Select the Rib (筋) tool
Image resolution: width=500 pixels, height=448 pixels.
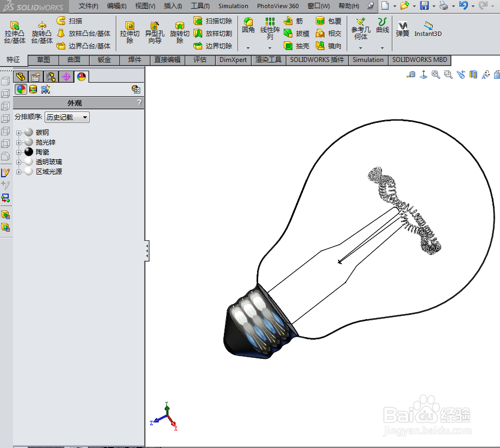(x=293, y=21)
